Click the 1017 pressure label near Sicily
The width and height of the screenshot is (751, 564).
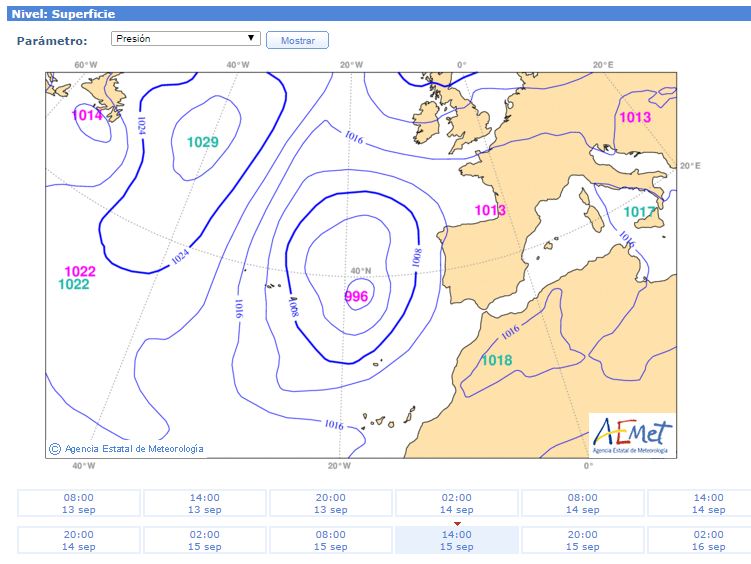click(x=639, y=212)
